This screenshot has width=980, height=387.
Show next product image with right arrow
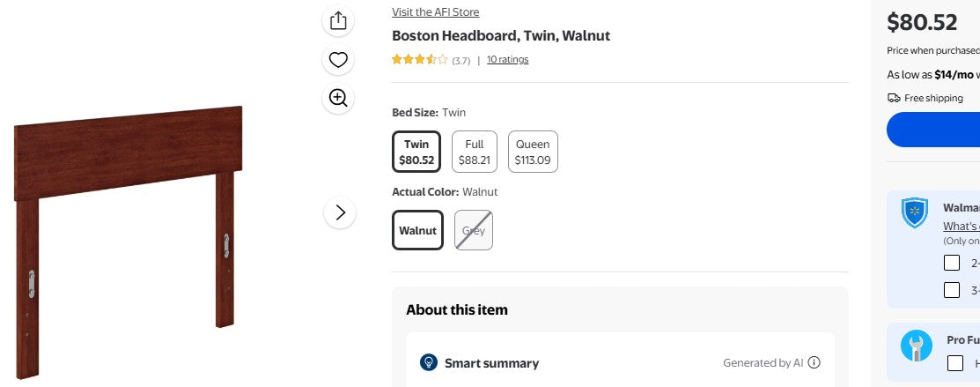[x=340, y=212]
